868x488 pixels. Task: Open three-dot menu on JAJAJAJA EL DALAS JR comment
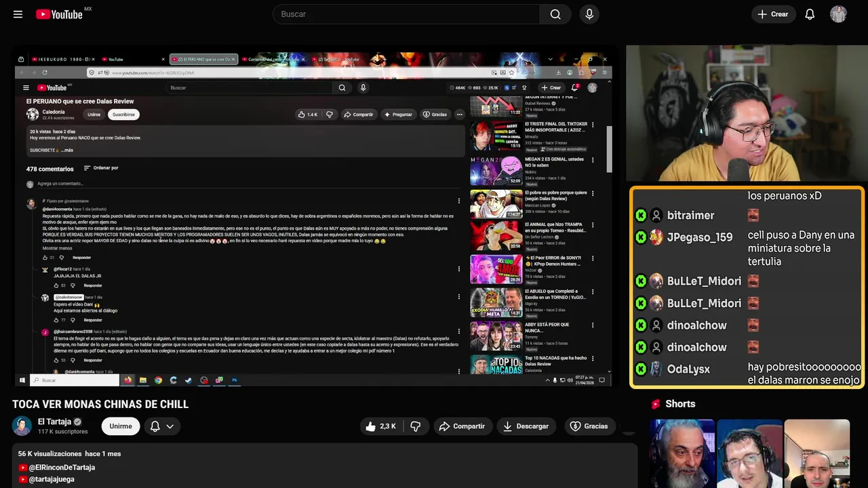click(458, 269)
